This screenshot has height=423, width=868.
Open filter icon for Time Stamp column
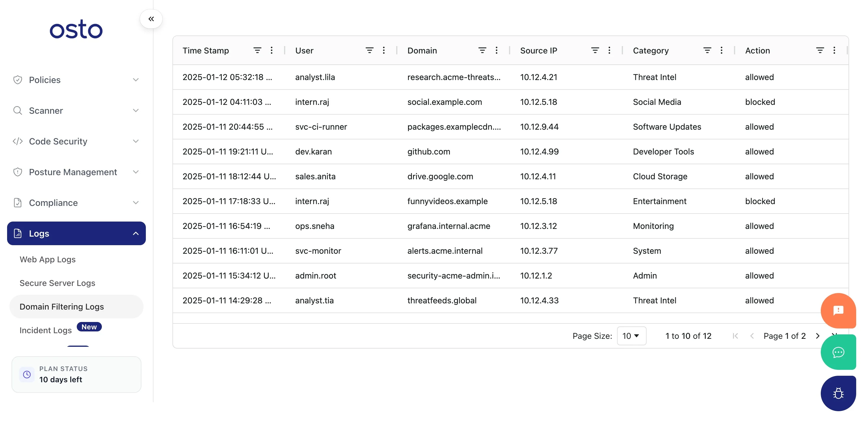point(257,50)
